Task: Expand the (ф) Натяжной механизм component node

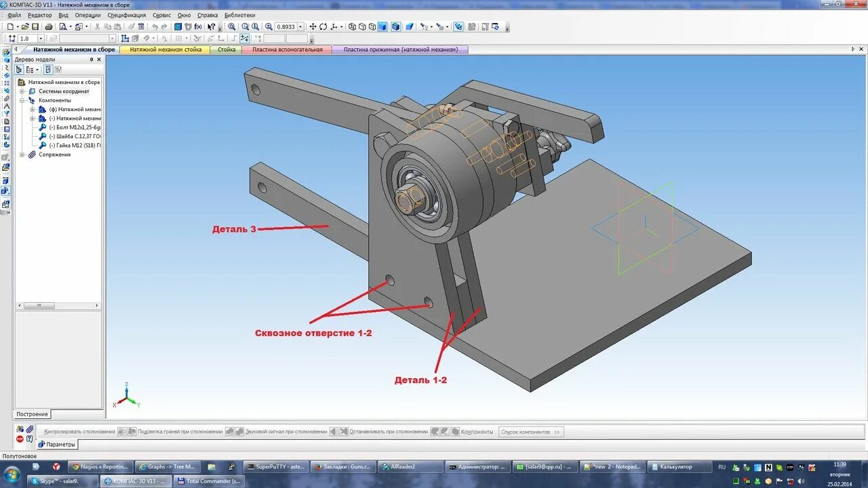Action: pos(33,109)
